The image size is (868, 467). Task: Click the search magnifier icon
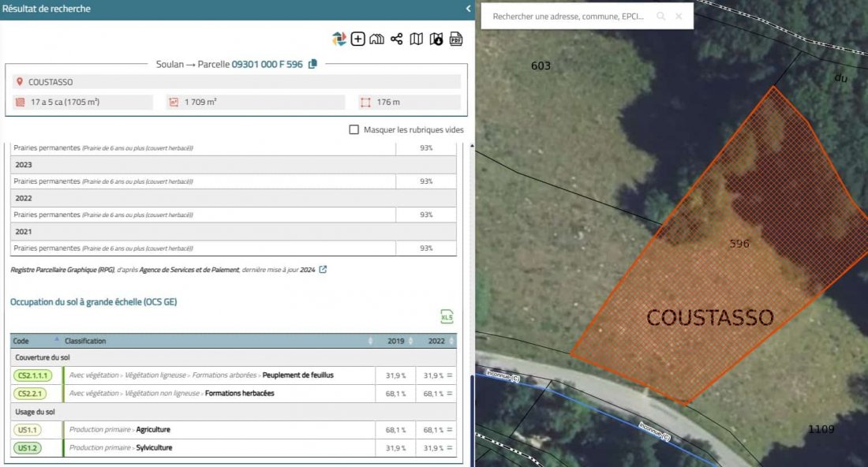pyautogui.click(x=660, y=16)
